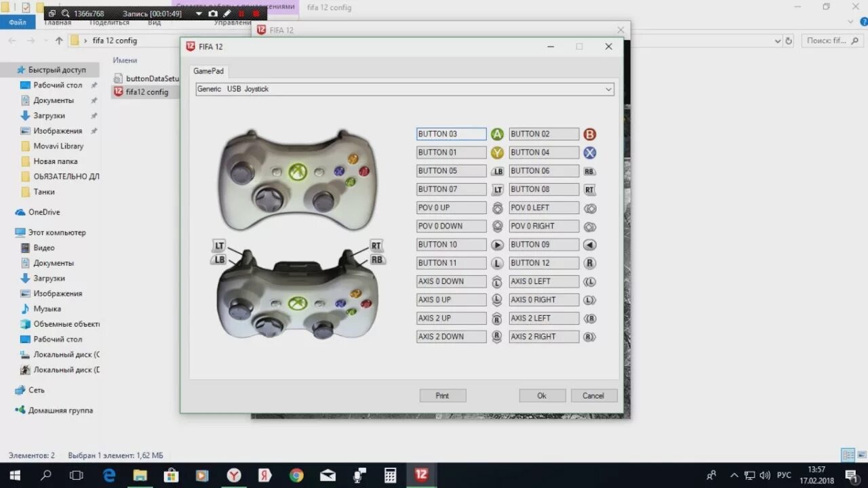Click the Back arrow icon beside BUTTON 09

click(590, 245)
